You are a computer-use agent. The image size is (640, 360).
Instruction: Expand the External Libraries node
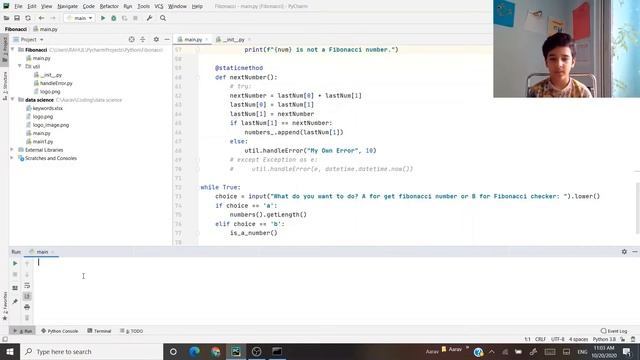pos(12,150)
